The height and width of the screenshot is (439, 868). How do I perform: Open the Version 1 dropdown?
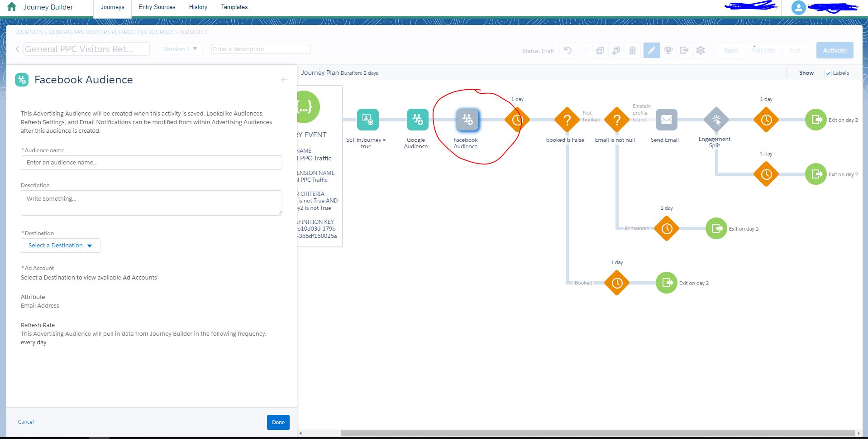180,49
